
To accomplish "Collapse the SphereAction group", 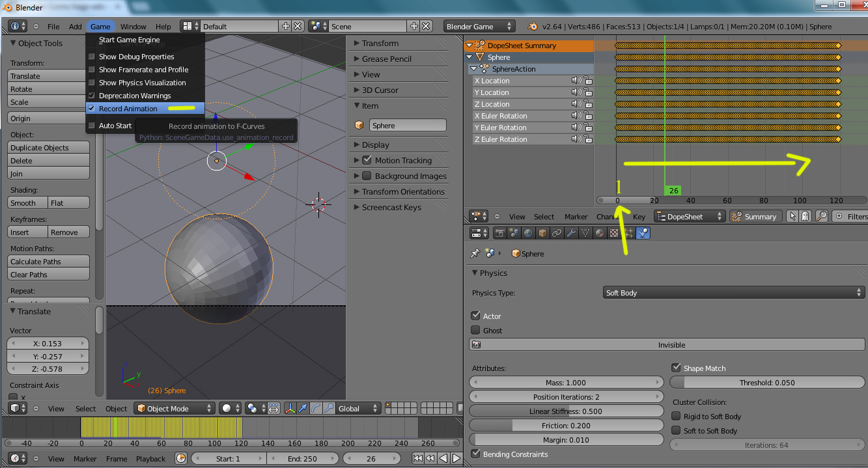I will (473, 68).
